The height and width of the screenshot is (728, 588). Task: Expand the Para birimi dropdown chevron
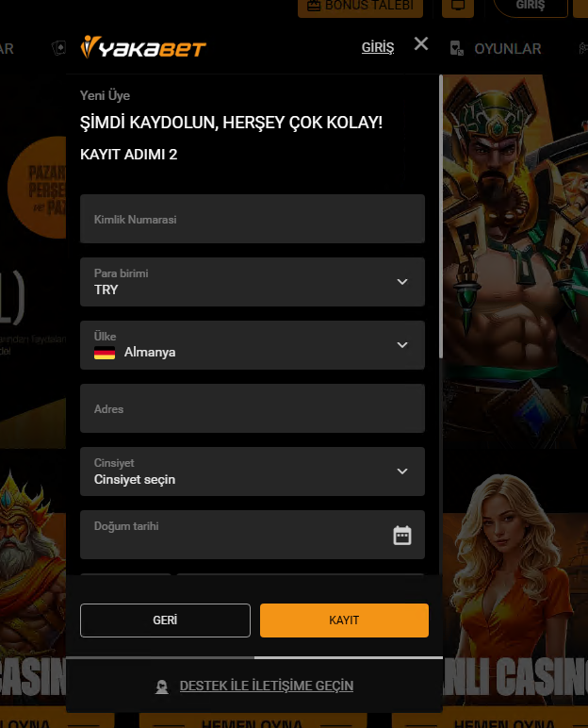[402, 282]
